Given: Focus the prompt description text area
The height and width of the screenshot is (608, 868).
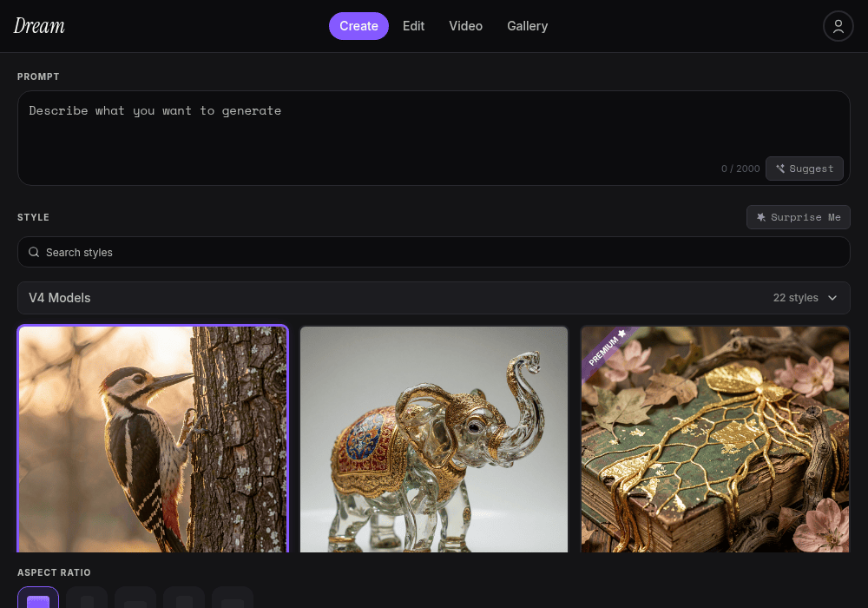Looking at the screenshot, I should (434, 138).
